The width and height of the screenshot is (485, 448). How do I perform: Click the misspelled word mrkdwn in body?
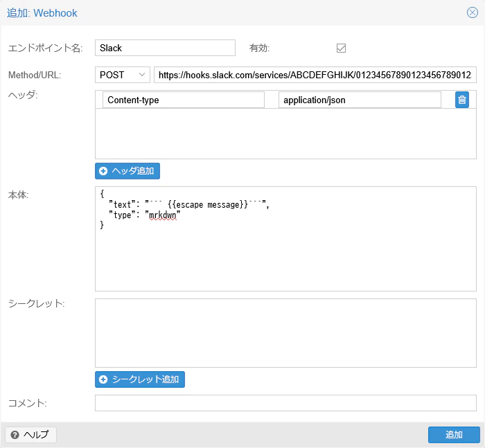[163, 215]
